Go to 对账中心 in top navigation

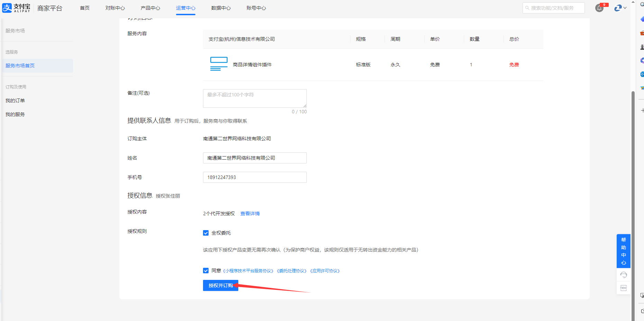click(x=115, y=8)
